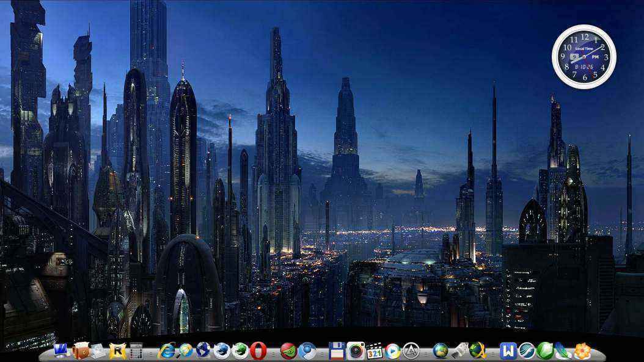Launch Opera browser from the dock
This screenshot has height=362, width=644.
click(x=258, y=351)
